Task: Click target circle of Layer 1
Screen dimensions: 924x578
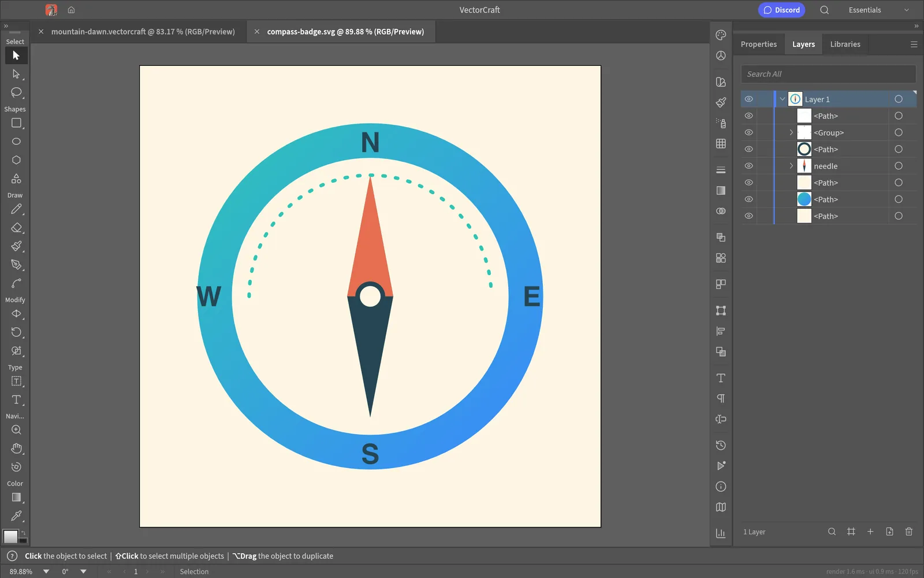Action: click(x=899, y=99)
